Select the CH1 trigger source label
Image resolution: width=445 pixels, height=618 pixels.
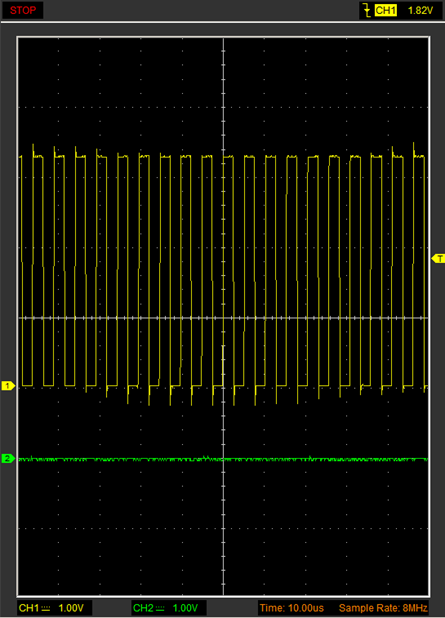385,10
